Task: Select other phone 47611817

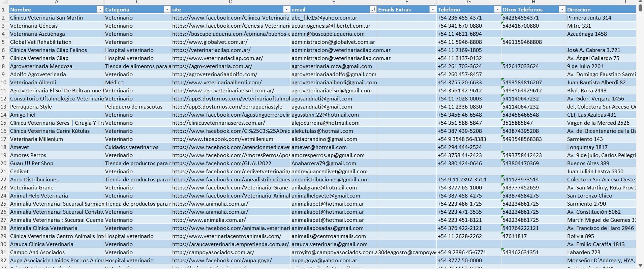Action: [533, 236]
